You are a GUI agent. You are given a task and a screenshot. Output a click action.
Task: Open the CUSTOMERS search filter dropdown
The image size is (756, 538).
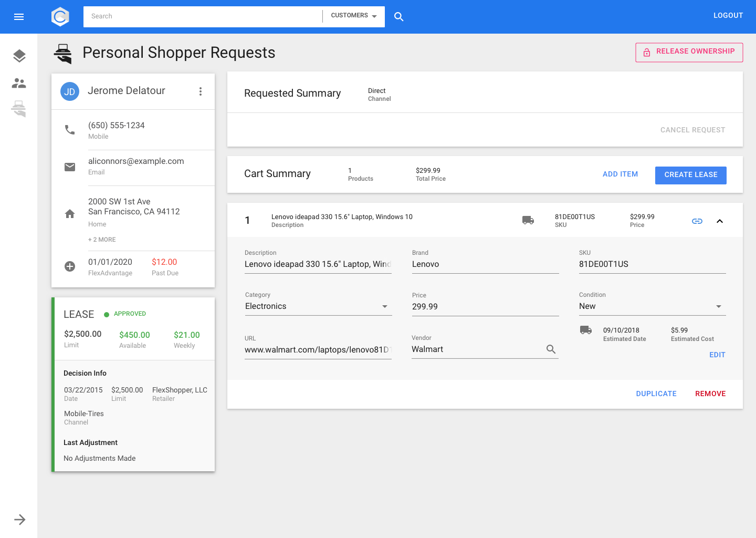point(354,16)
